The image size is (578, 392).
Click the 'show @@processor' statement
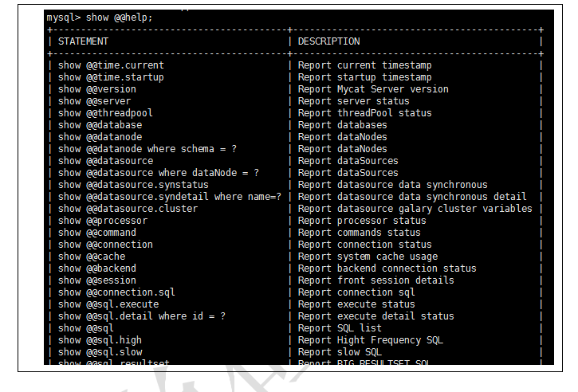103,221
